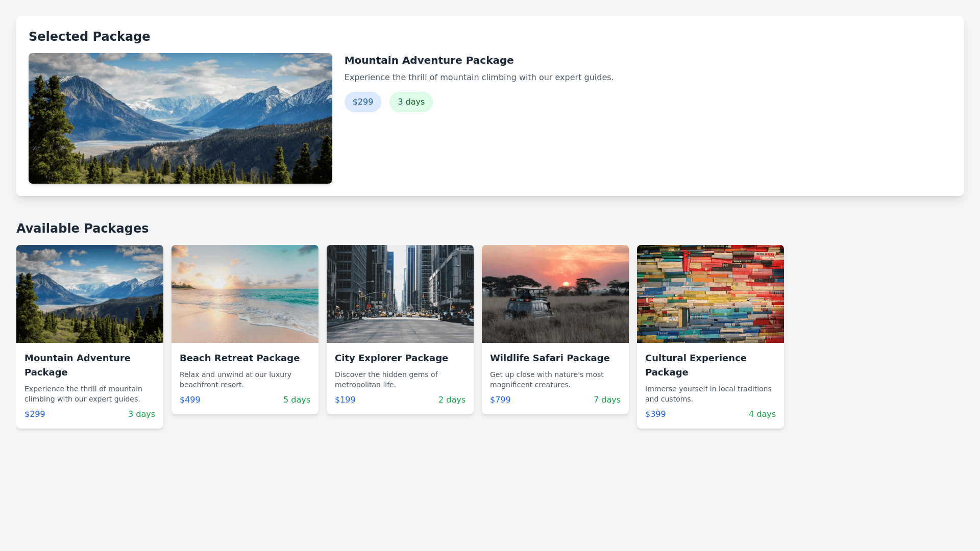
Task: Click the Mountain Adventure card thumbnail image
Action: point(90,294)
